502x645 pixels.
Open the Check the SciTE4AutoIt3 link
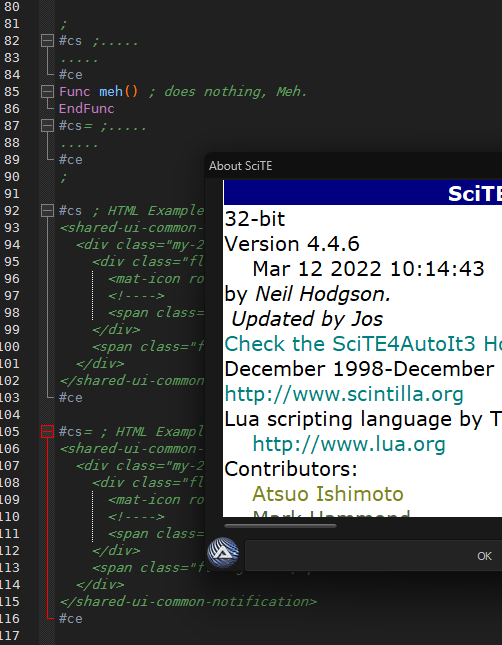(x=363, y=344)
